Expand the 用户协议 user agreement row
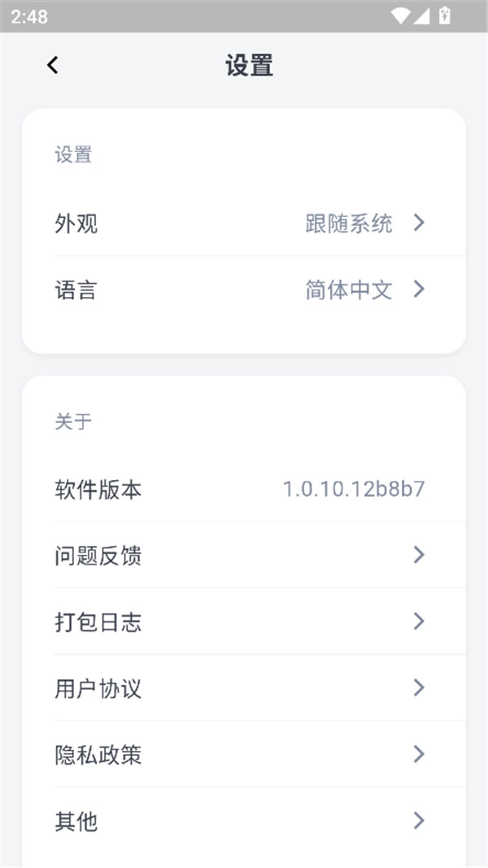488x868 pixels. pyautogui.click(x=420, y=687)
